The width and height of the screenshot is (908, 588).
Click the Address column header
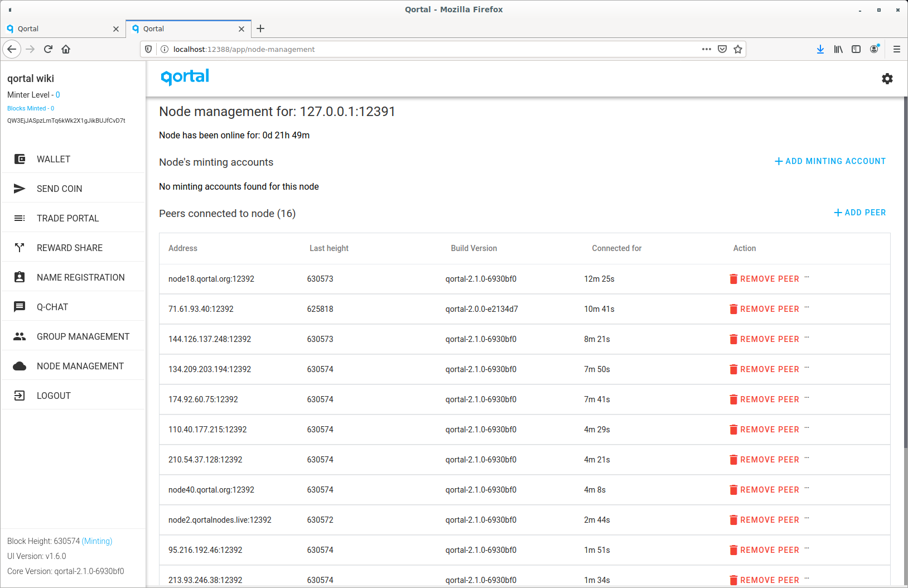tap(183, 248)
